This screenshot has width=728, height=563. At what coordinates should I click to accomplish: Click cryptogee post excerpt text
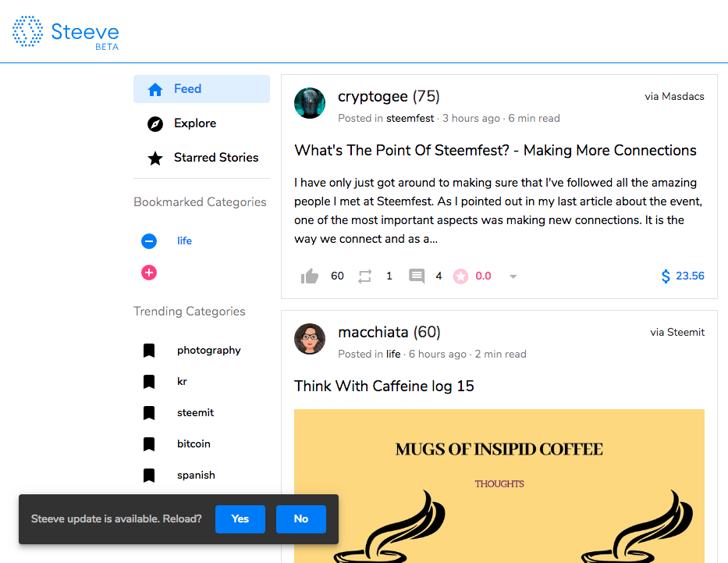(498, 211)
